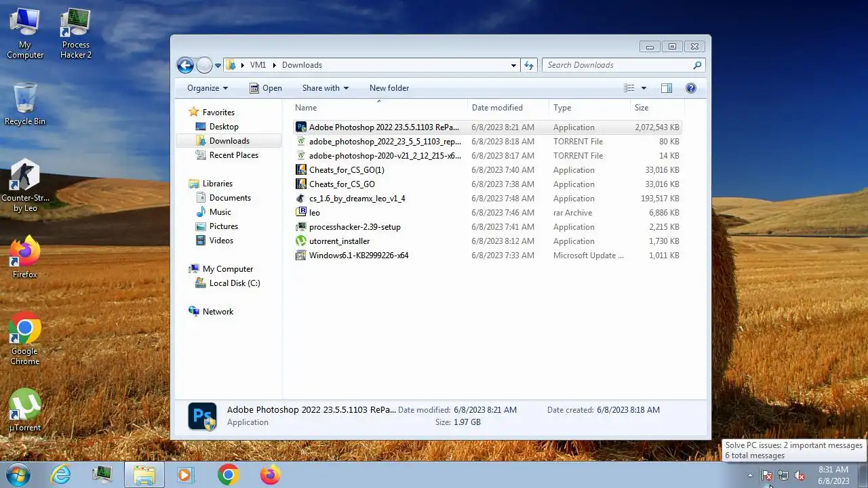Image resolution: width=868 pixels, height=488 pixels.
Task: Sort files by Size column
Action: coord(657,108)
